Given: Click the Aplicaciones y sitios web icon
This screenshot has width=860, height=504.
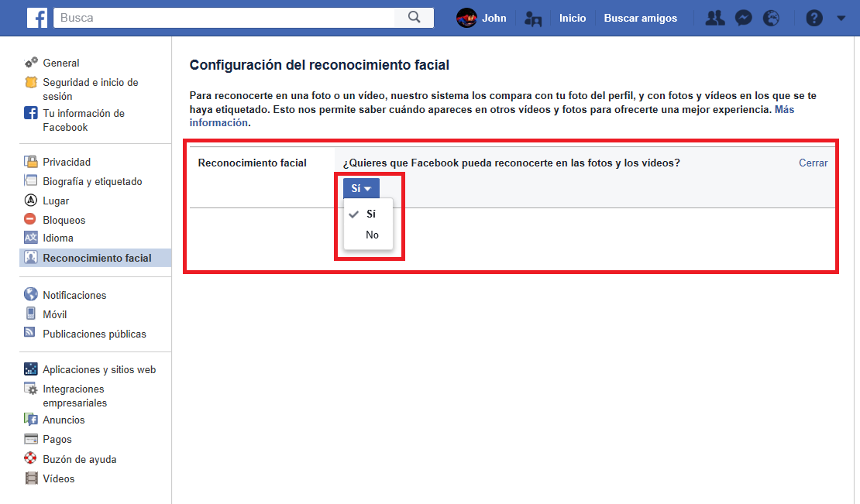Looking at the screenshot, I should tap(31, 369).
